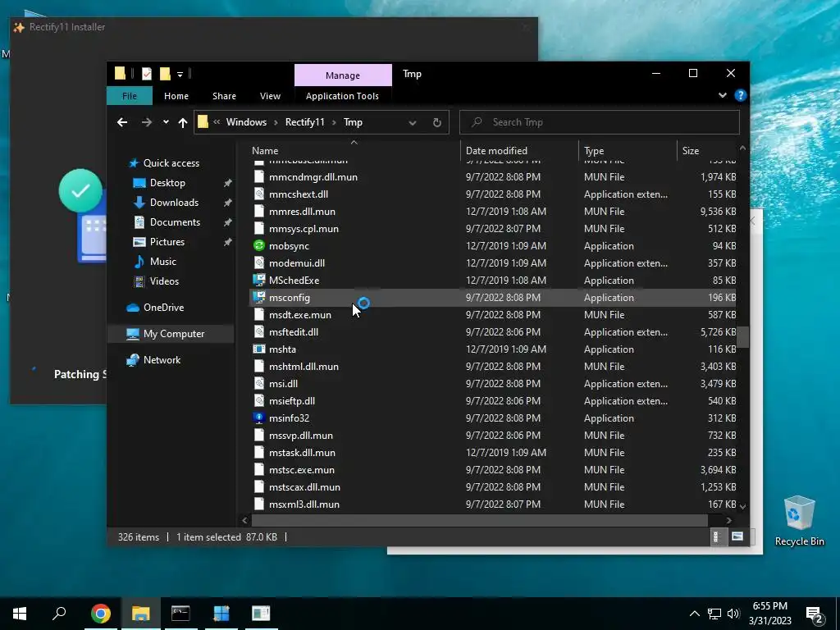Navigate to Rectify11 in breadcrumb path
The height and width of the screenshot is (630, 840).
coord(305,122)
